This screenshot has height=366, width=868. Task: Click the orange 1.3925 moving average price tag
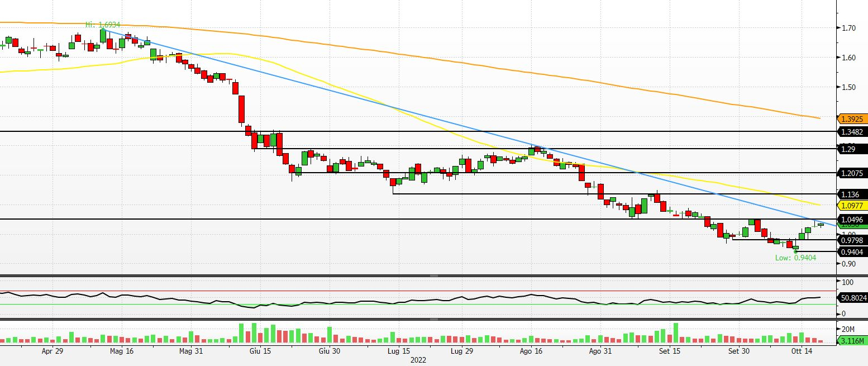[x=852, y=119]
